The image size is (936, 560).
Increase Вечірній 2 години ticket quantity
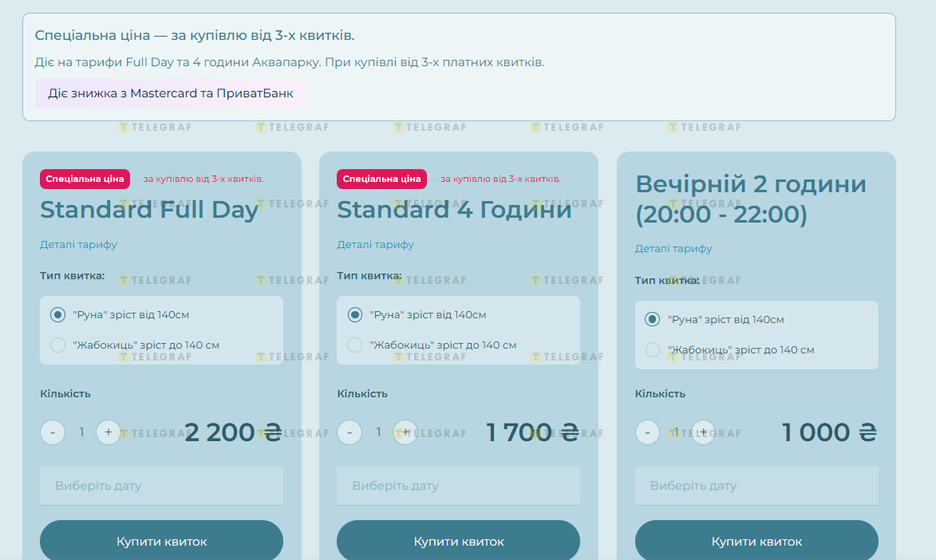coord(703,432)
